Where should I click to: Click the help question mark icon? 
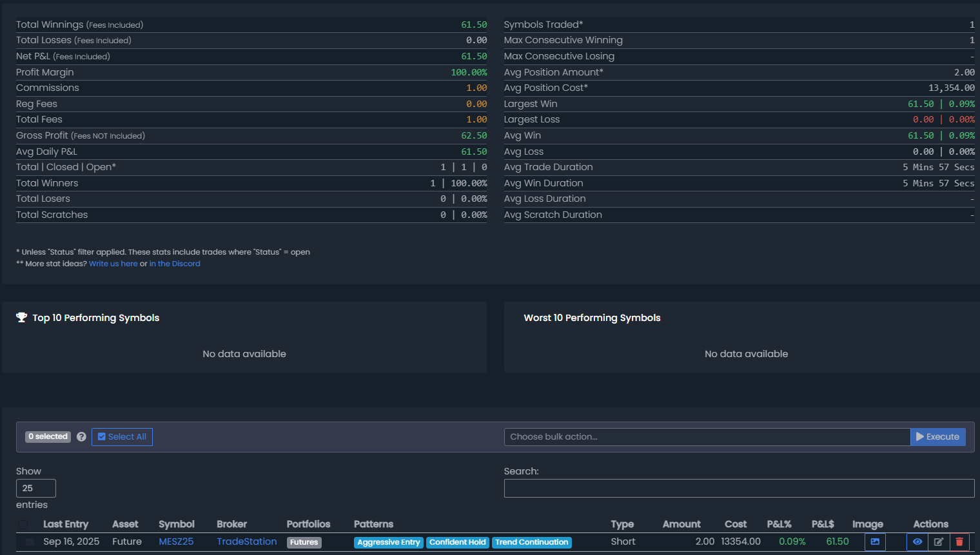coord(81,437)
